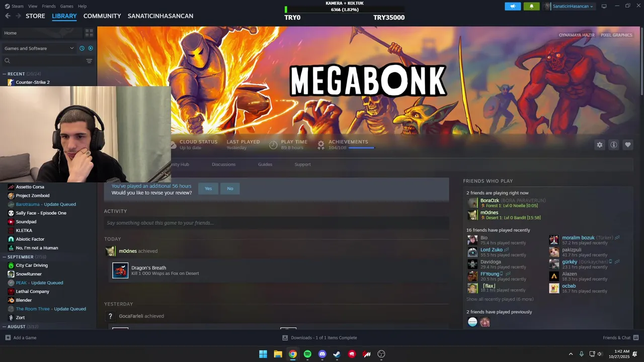
Task: Open the green notifications bell
Action: coord(531,6)
